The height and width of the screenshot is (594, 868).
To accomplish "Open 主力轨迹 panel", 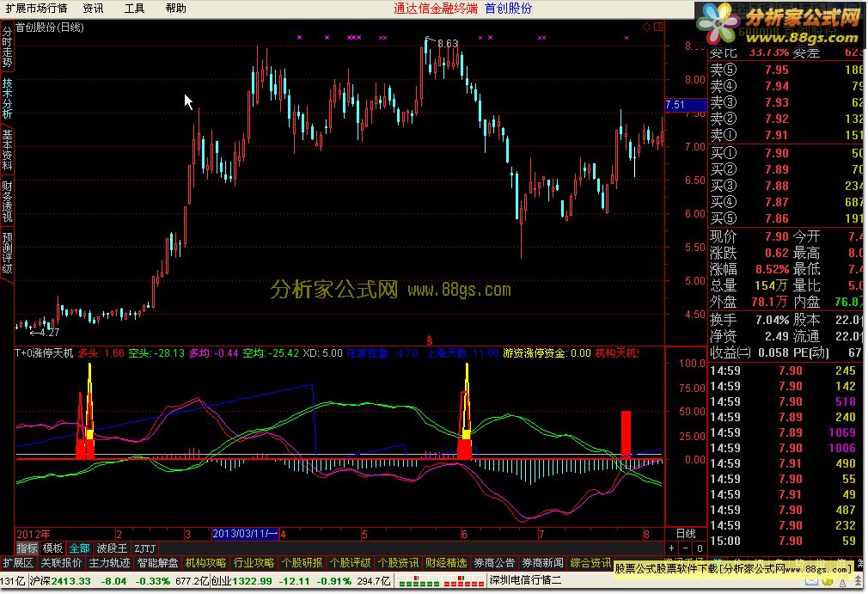I will click(x=109, y=563).
